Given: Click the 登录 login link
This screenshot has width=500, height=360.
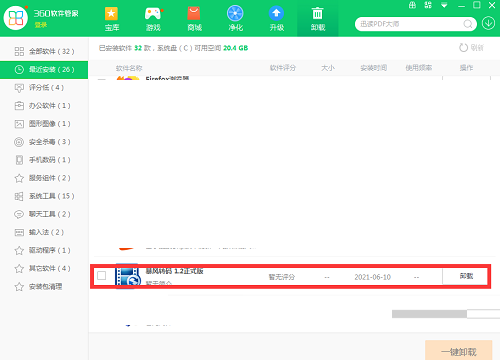Looking at the screenshot, I should pyautogui.click(x=41, y=25).
